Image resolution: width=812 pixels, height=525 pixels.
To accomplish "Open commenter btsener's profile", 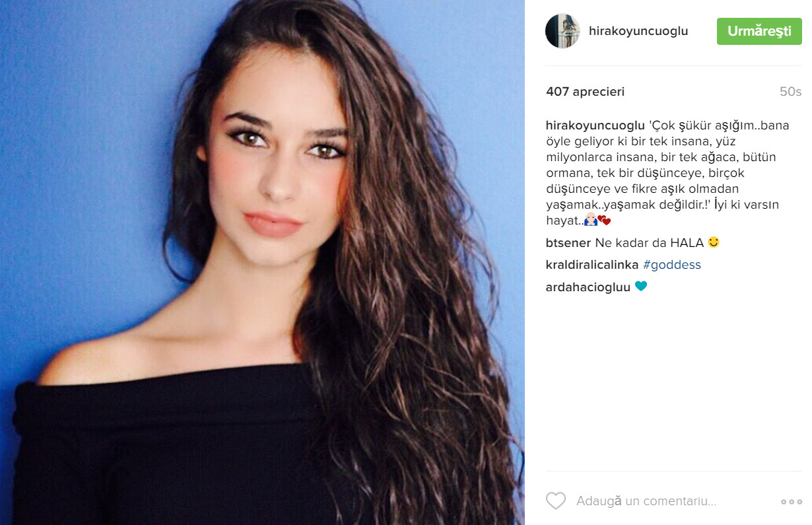I will pos(568,242).
